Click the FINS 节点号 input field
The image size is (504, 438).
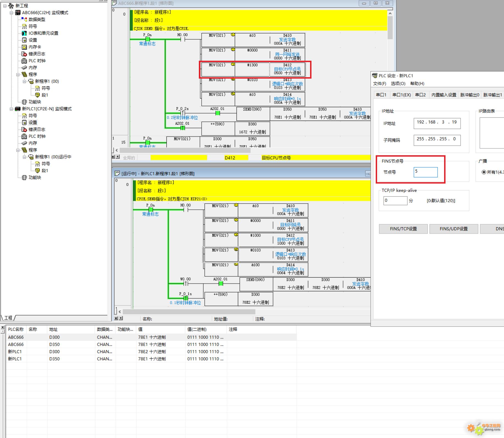[x=425, y=172]
